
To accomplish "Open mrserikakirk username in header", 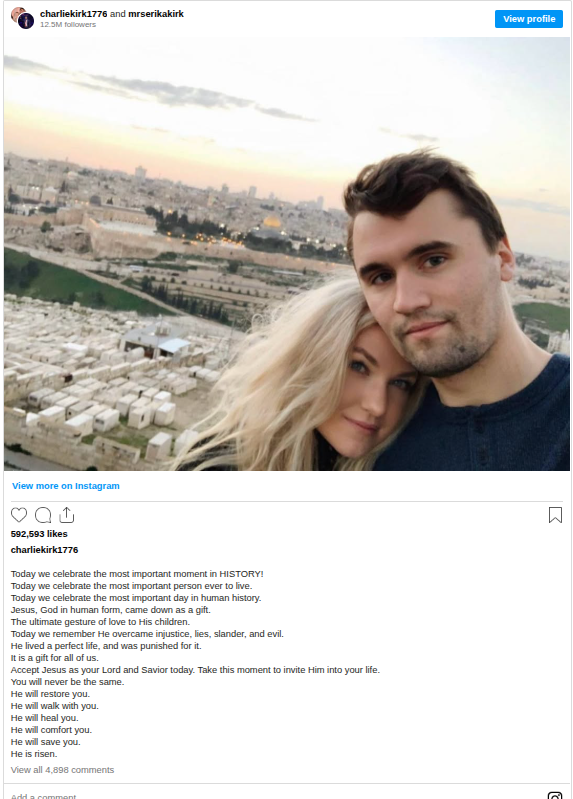I will 156,14.
